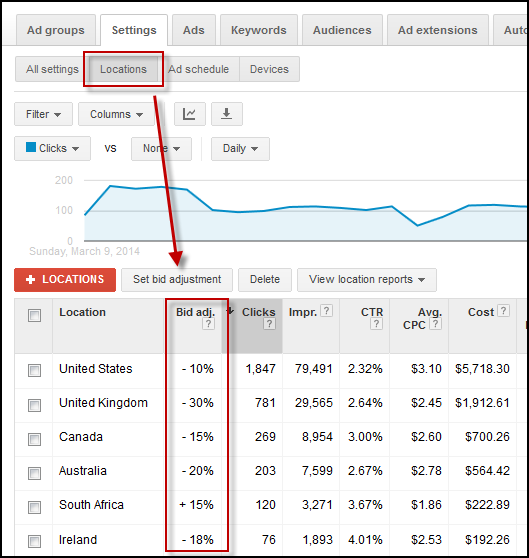The height and width of the screenshot is (558, 529).
Task: Click Set bid adjustment button
Action: (x=177, y=280)
